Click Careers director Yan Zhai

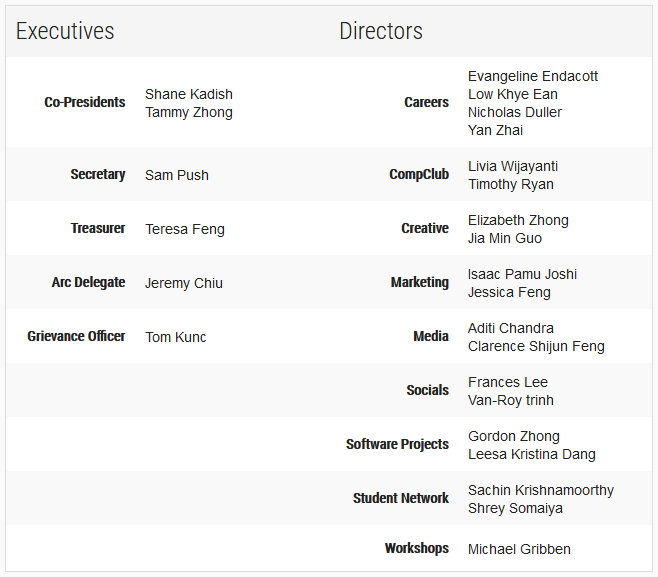(x=496, y=130)
